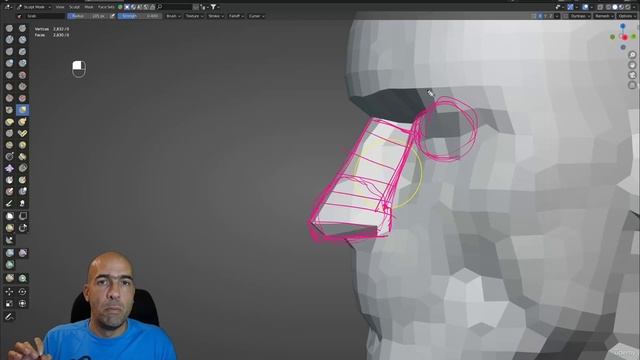640x360 pixels.
Task: Select the purple Cloth brush
Action: tap(9, 168)
